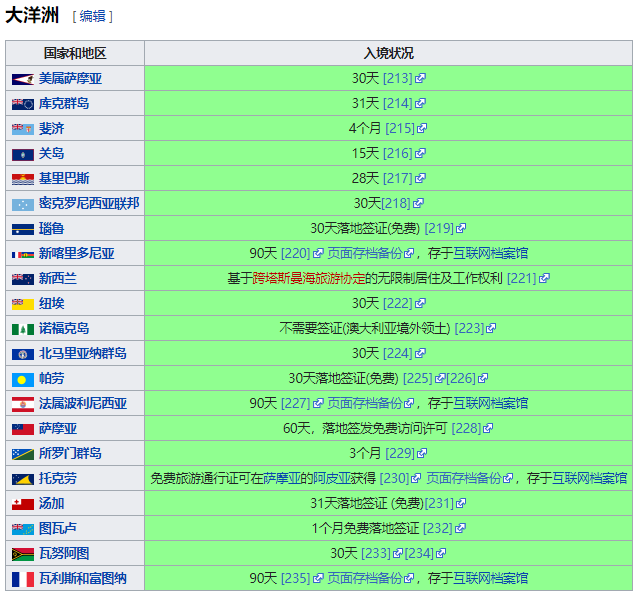Click the Niue flag icon
The height and width of the screenshot is (598, 639).
click(x=22, y=304)
